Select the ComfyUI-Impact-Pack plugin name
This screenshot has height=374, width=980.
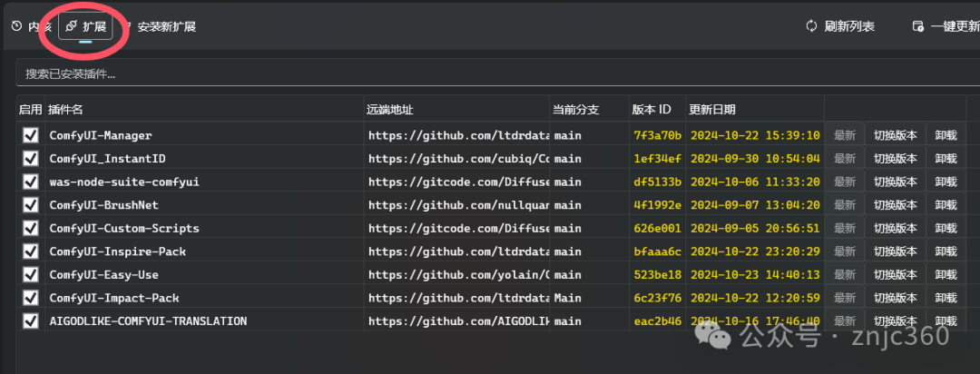(x=114, y=297)
